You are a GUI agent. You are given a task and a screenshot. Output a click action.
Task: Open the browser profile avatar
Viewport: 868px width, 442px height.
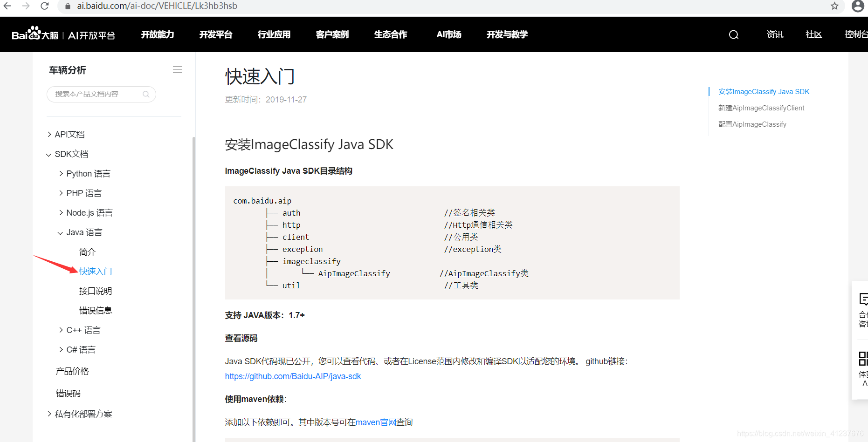(x=858, y=6)
